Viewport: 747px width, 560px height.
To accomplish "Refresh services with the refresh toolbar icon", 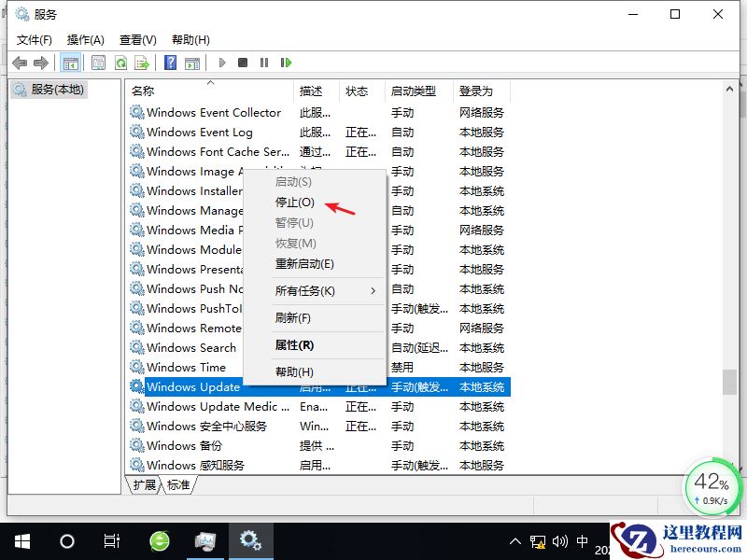I will pos(122,63).
